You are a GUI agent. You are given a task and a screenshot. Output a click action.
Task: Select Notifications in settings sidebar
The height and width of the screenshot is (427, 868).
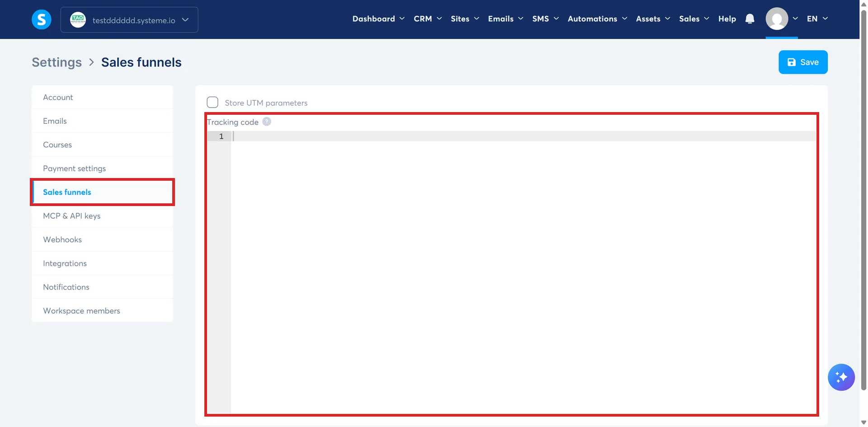(102, 287)
